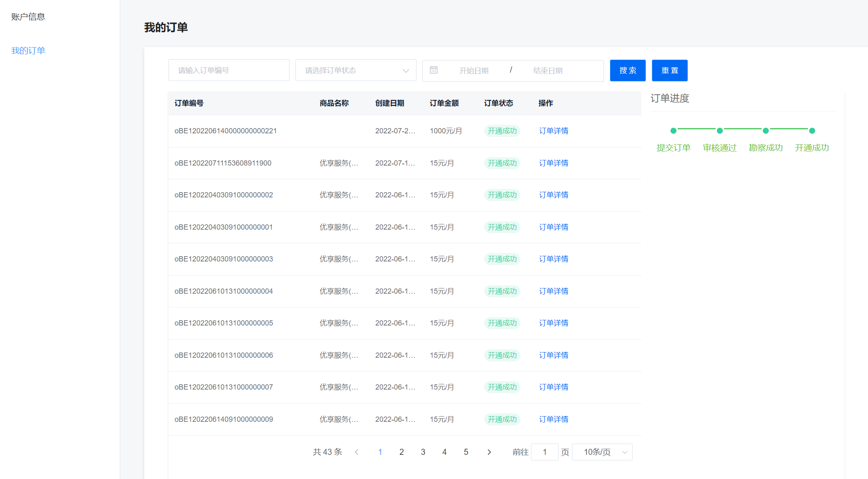Click the order number input field
This screenshot has width=868, height=479.
(x=229, y=70)
